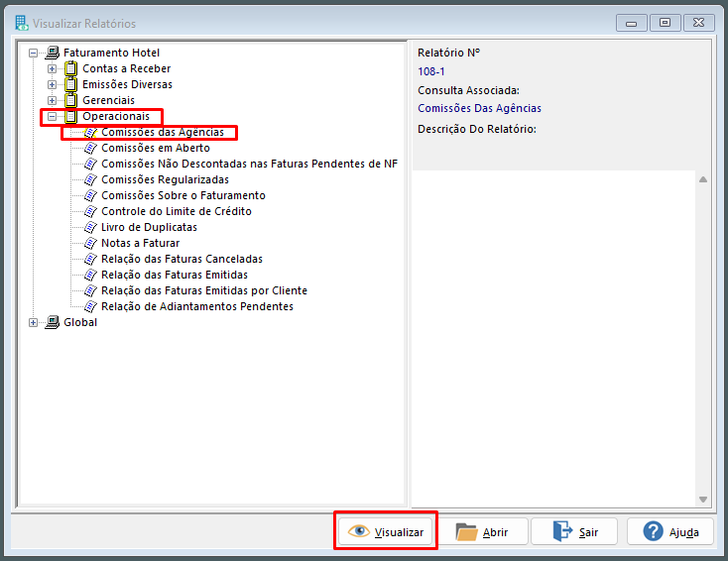Image resolution: width=728 pixels, height=561 pixels.
Task: Click report icon beside Comissões Sobre o Faturamento
Action: (90, 195)
